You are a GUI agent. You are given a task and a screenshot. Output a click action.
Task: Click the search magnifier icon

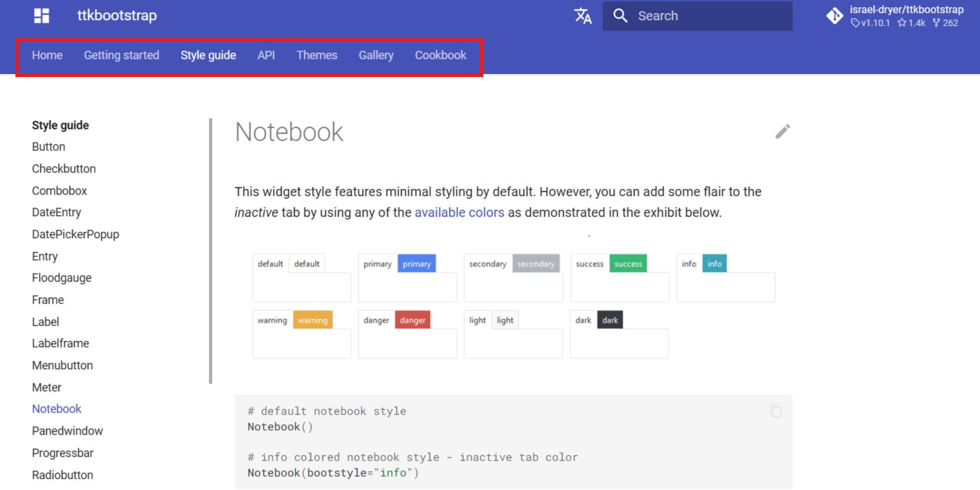(621, 16)
